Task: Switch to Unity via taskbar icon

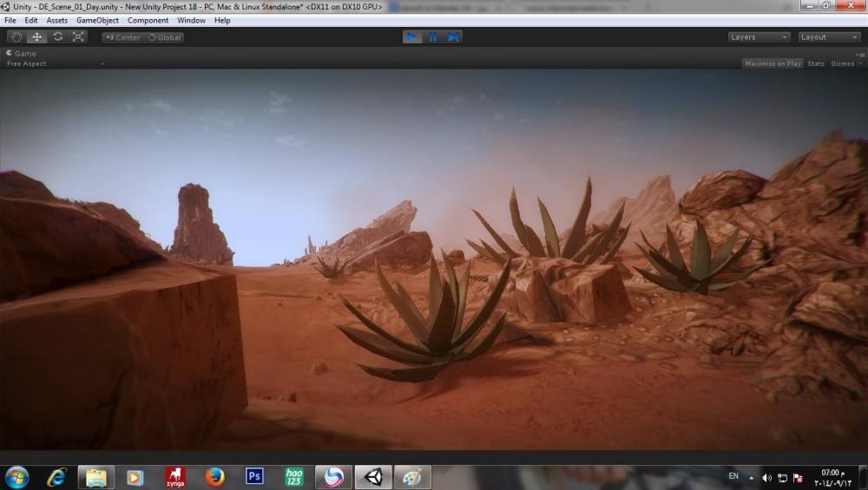Action: coord(373,477)
